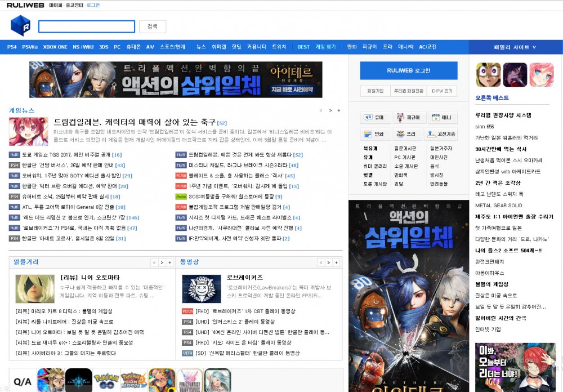Screen dimensions: 563x392
Task: Select XBOX ONE in the navigation bar
Action: tap(55, 47)
